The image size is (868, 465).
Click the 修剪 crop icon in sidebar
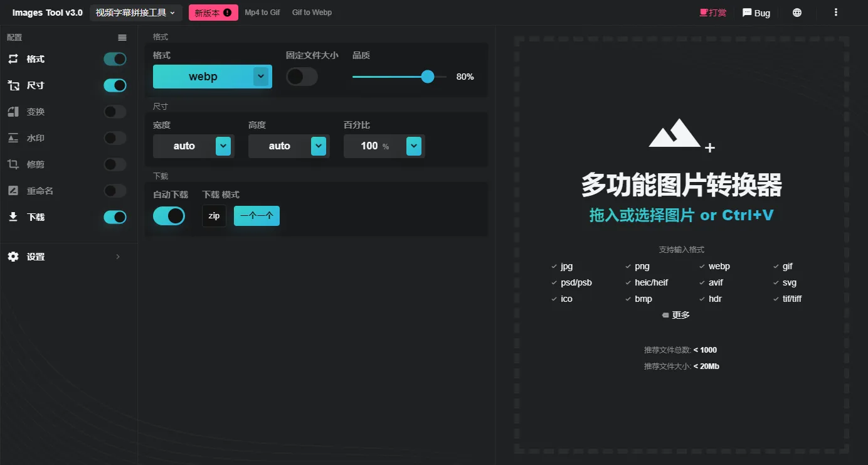[x=13, y=164]
